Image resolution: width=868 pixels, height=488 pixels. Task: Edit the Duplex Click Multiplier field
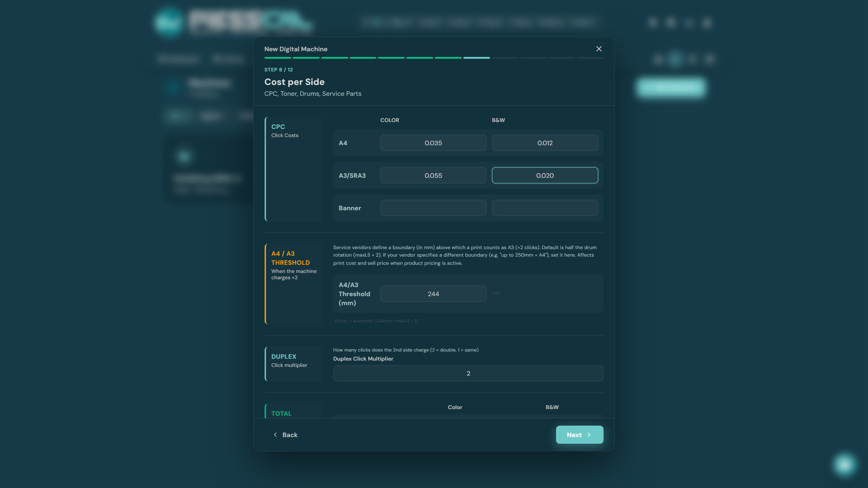468,373
